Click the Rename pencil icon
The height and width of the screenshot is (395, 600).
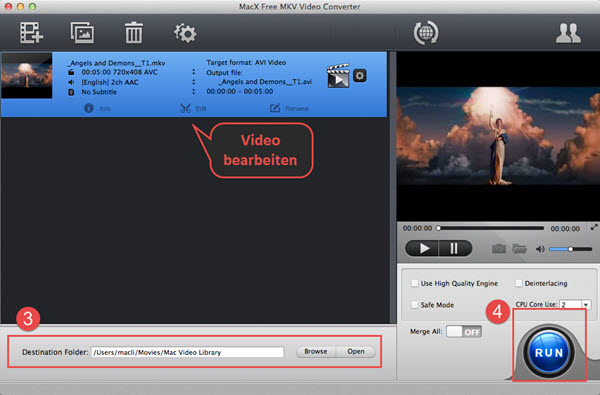point(275,108)
